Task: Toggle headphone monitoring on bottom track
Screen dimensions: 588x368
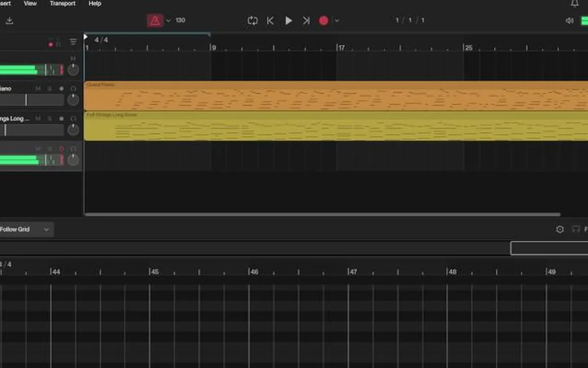Action: 73,149
